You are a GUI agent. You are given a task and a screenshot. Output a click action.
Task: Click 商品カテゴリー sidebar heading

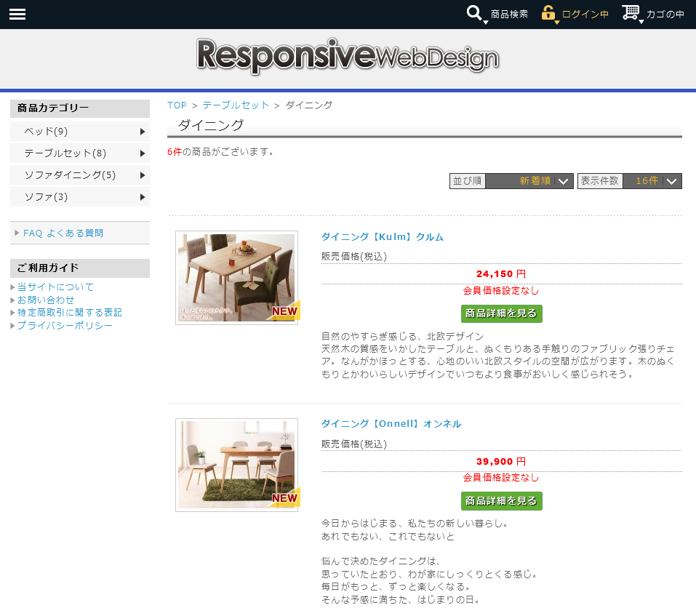(80, 108)
